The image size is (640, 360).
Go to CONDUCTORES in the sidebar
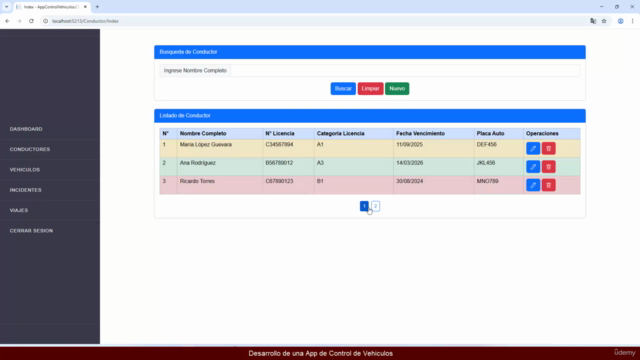[x=30, y=149]
